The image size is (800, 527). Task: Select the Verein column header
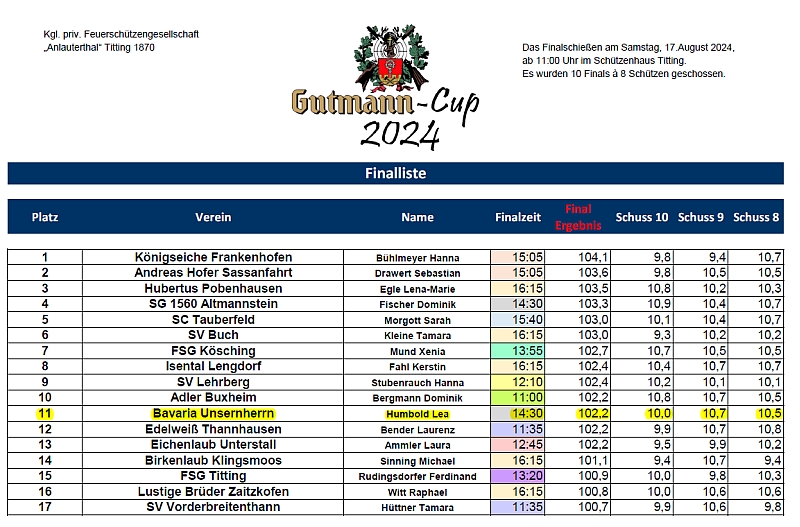coord(214,217)
